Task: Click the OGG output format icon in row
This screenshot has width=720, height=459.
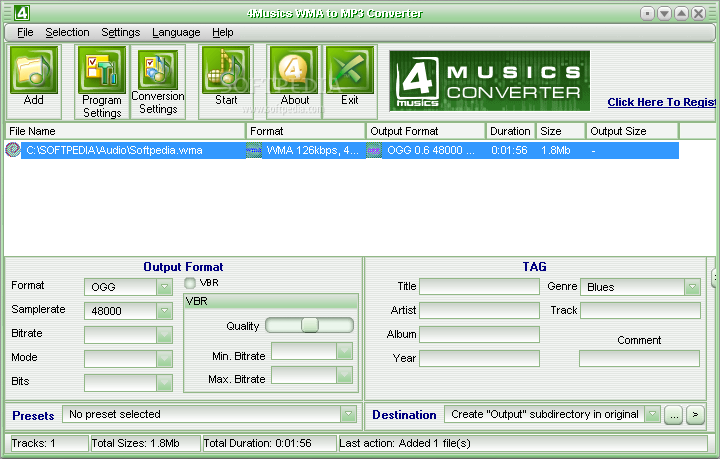Action: tap(373, 150)
